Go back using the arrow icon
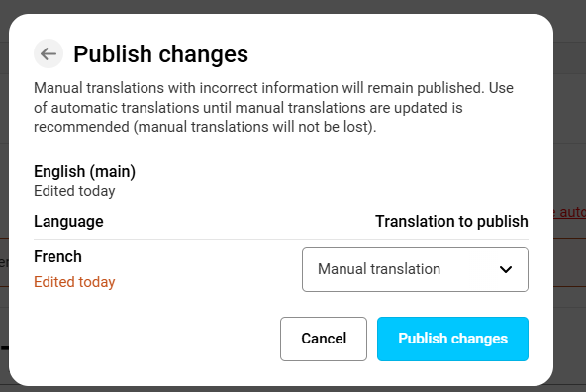 coord(49,53)
